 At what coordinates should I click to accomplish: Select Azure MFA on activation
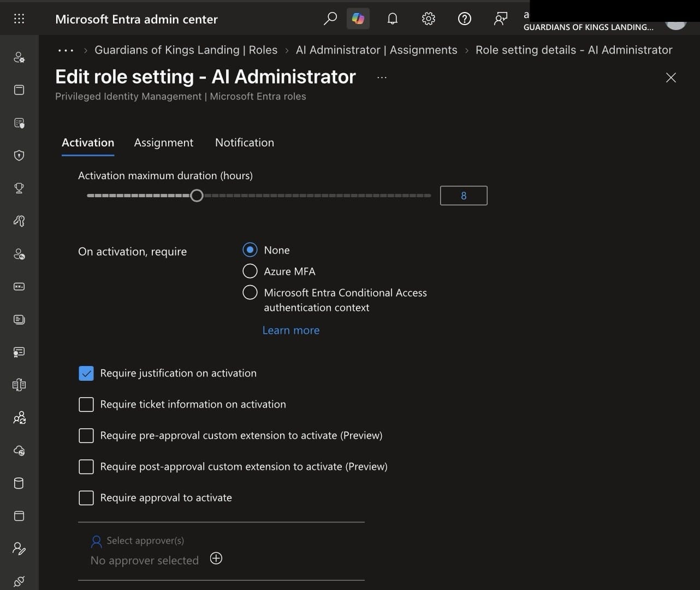pos(250,272)
